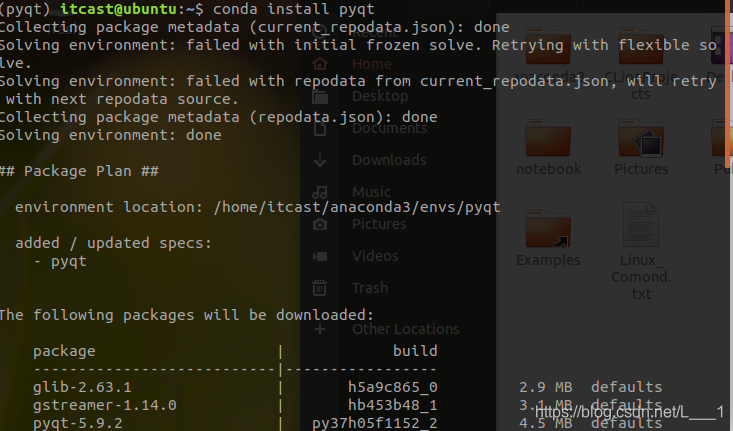Click the Downloads arrow icon in sidebar
733x431 pixels.
tap(320, 160)
